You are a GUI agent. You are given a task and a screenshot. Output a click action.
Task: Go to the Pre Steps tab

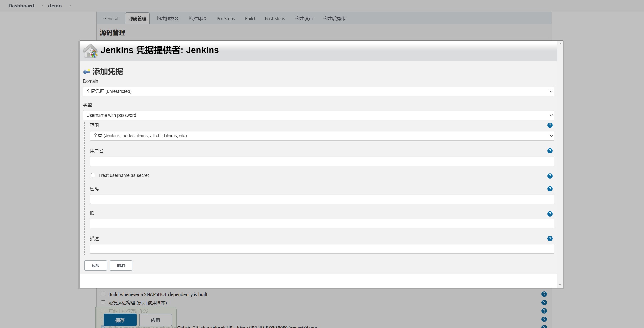pos(226,18)
